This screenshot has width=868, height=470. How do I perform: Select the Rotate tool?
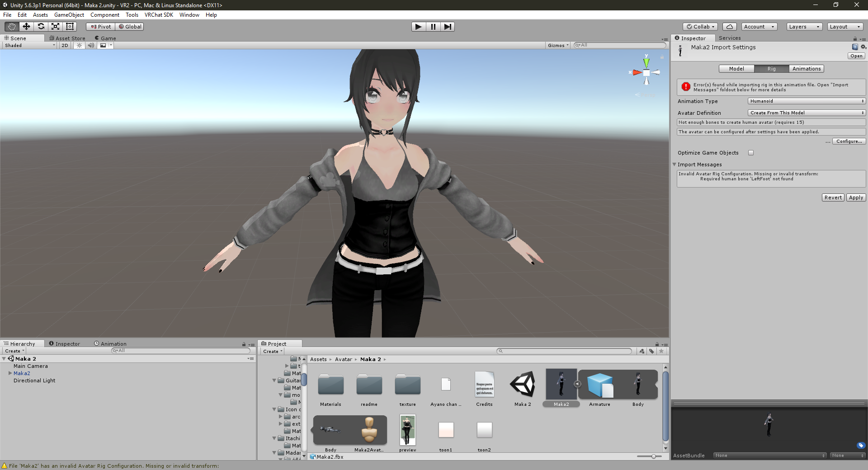tap(41, 27)
